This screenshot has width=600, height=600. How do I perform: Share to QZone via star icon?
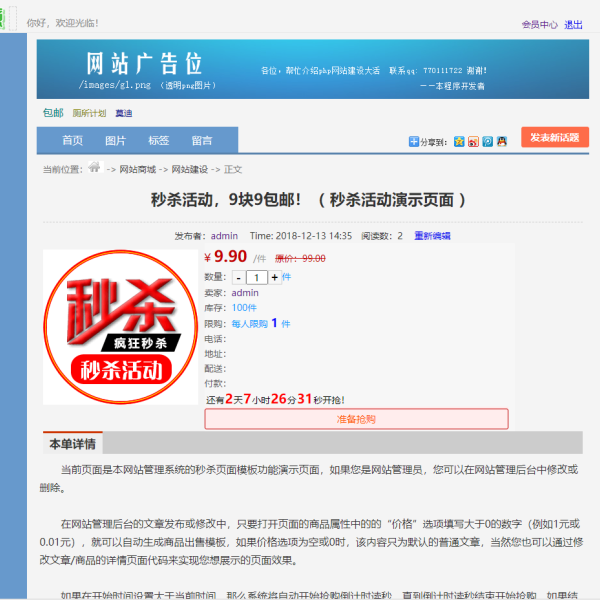459,142
